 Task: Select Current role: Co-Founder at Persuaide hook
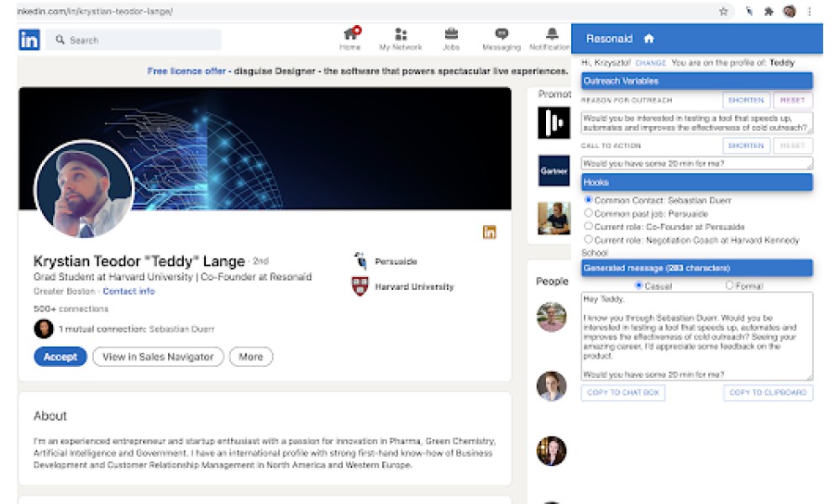point(588,226)
